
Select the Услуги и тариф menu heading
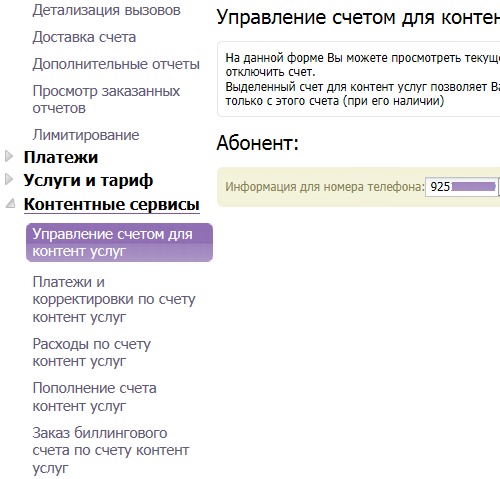(x=88, y=180)
